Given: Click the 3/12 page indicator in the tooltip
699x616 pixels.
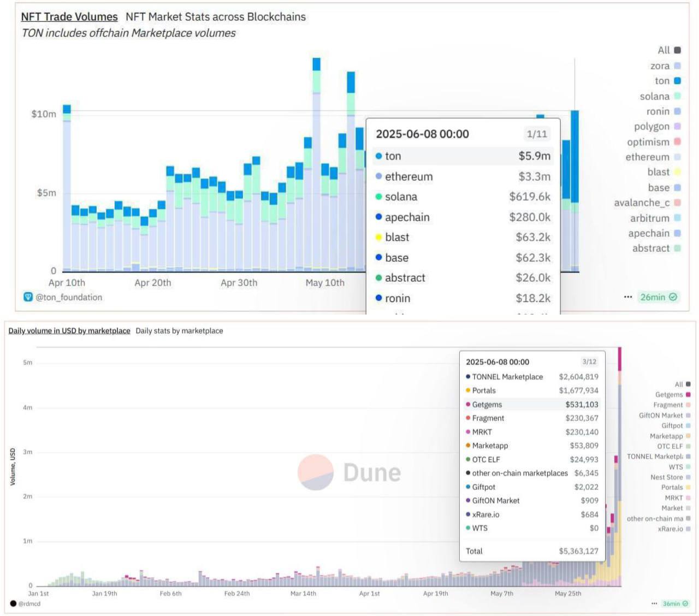Looking at the screenshot, I should pos(589,362).
